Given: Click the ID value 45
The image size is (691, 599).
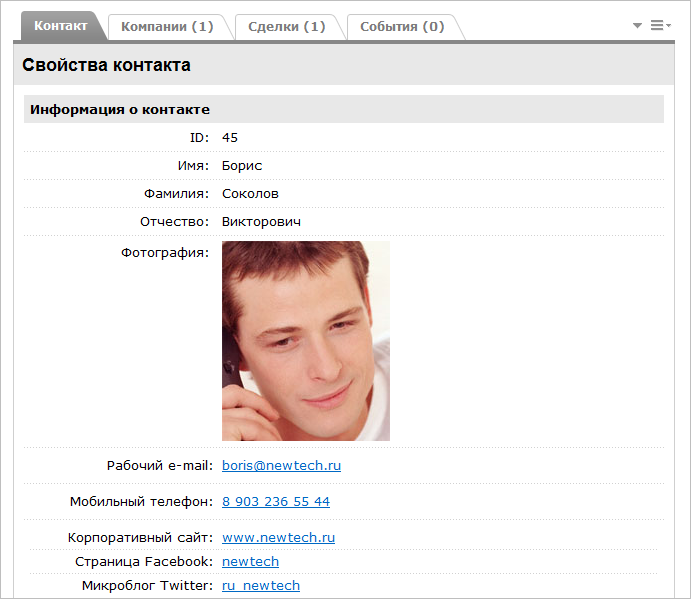Looking at the screenshot, I should tap(230, 137).
